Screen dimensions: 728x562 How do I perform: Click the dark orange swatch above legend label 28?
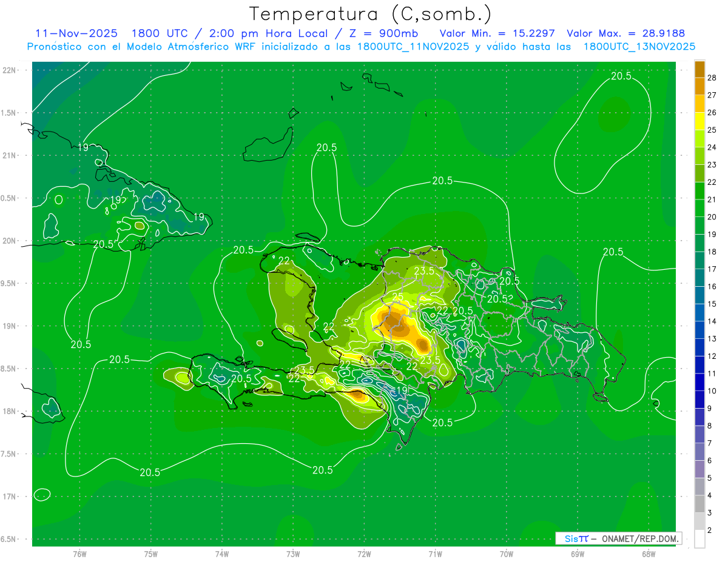tap(699, 69)
